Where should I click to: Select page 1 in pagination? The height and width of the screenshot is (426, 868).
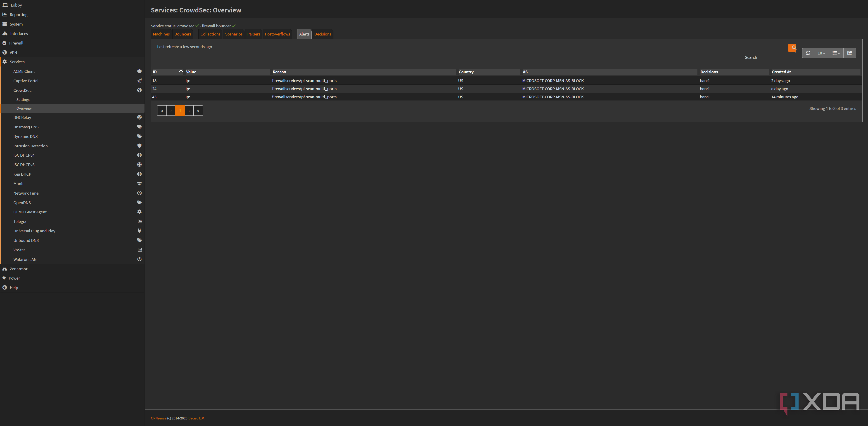[x=180, y=111]
